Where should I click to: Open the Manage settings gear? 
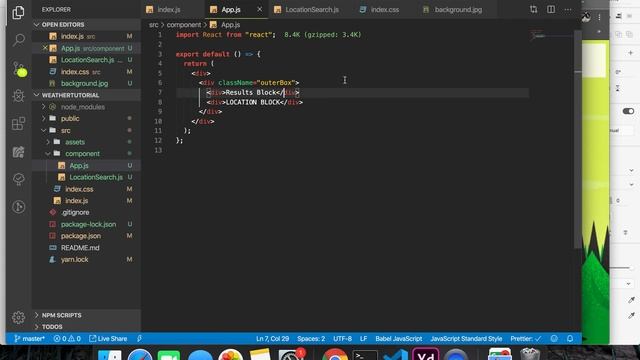[18, 317]
